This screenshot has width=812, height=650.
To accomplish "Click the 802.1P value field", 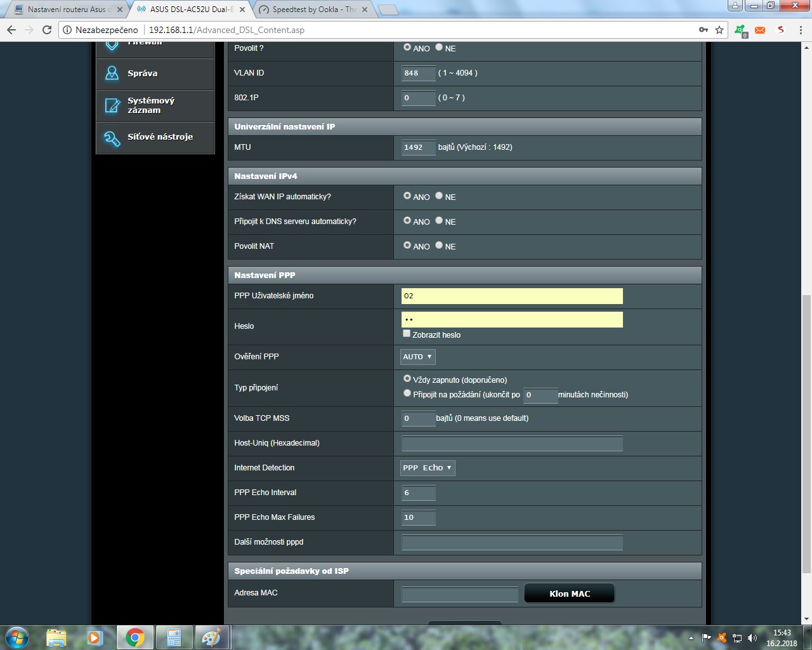I will point(419,98).
